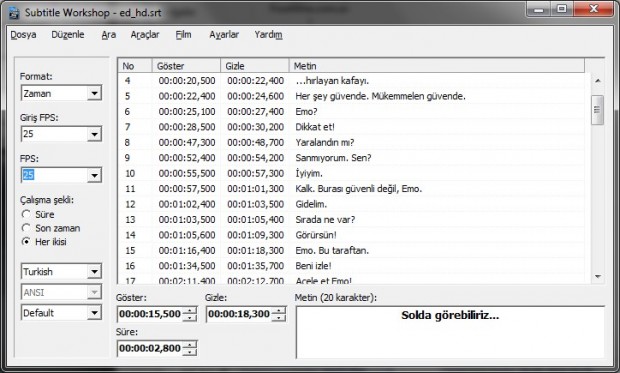Select subtitle row 'Emo. Bu taraftan.'
This screenshot has width=620, height=373.
pyautogui.click(x=351, y=250)
